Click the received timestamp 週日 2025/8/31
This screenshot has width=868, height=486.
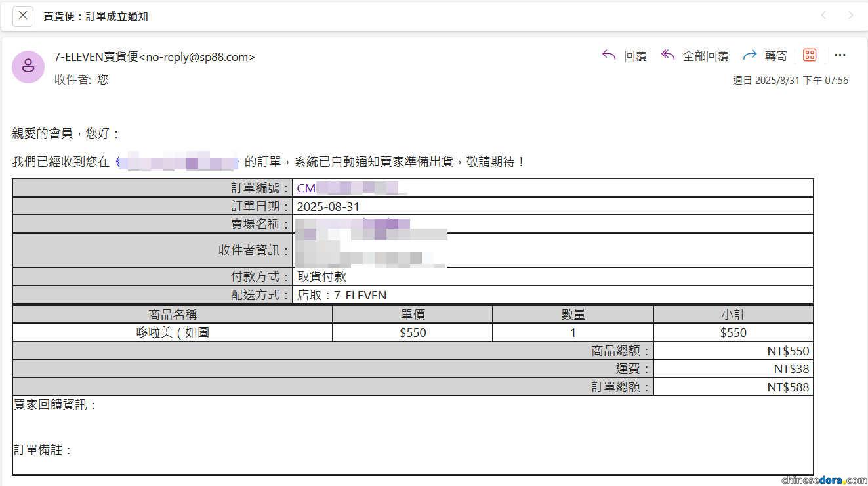tap(790, 81)
